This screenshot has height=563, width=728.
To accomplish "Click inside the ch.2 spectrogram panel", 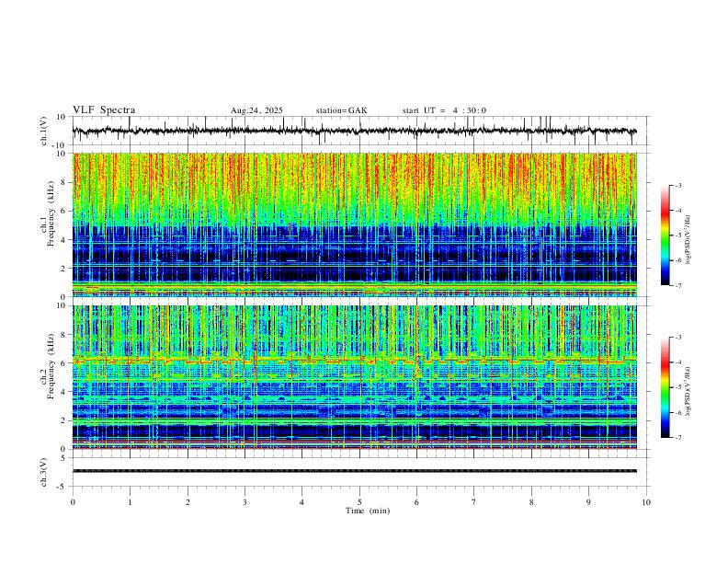I will click(355, 377).
